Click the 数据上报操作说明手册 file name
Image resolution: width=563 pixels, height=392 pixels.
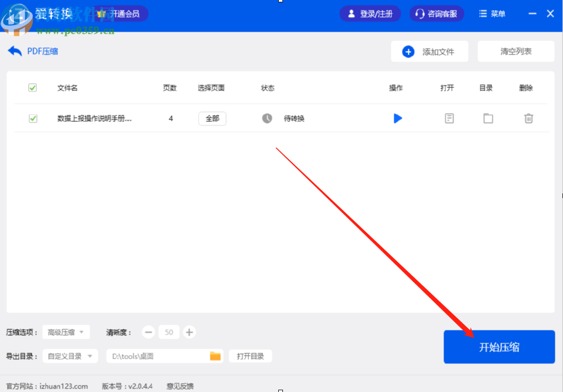[94, 118]
